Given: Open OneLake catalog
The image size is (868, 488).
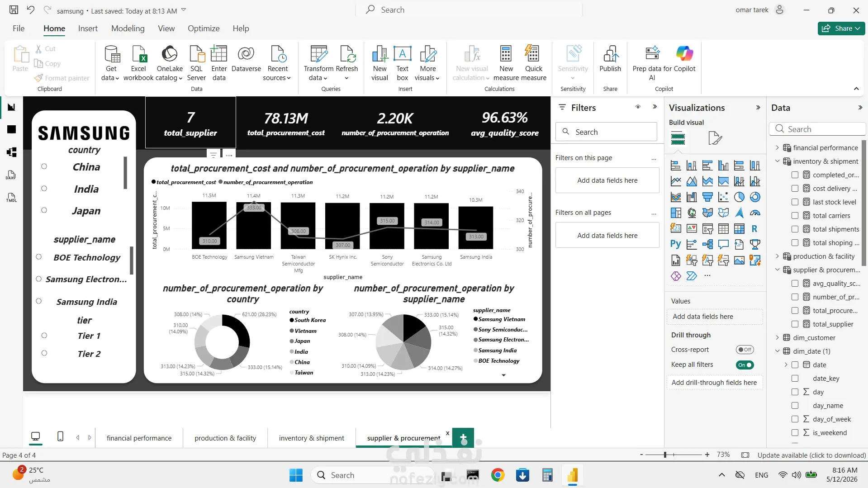Looking at the screenshot, I should tap(170, 63).
